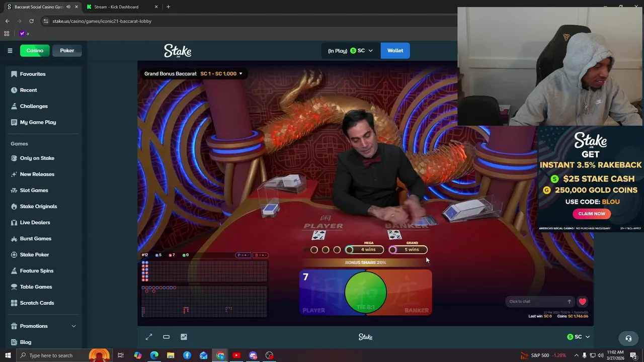Click the red heart favourite button
Viewport: 644px width, 362px height.
(x=582, y=302)
